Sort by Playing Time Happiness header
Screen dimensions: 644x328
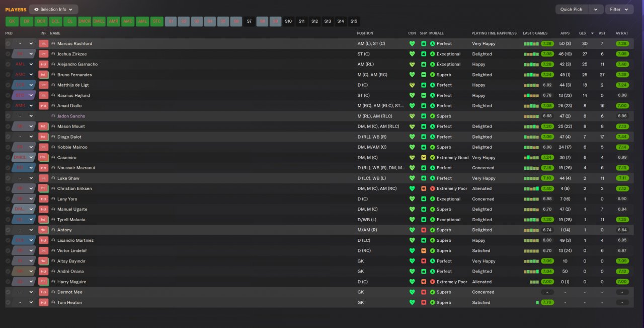tap(494, 33)
